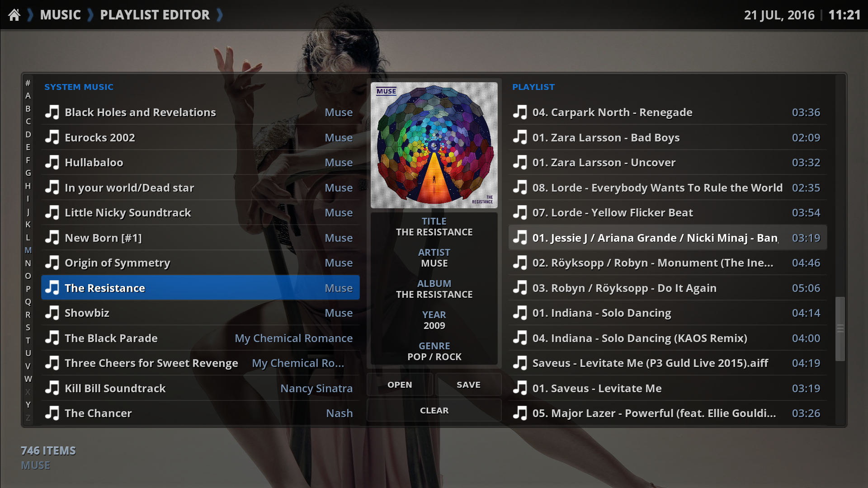Screen dimensions: 868x488
Task: Jump to # in the alphabet index
Action: (x=28, y=83)
